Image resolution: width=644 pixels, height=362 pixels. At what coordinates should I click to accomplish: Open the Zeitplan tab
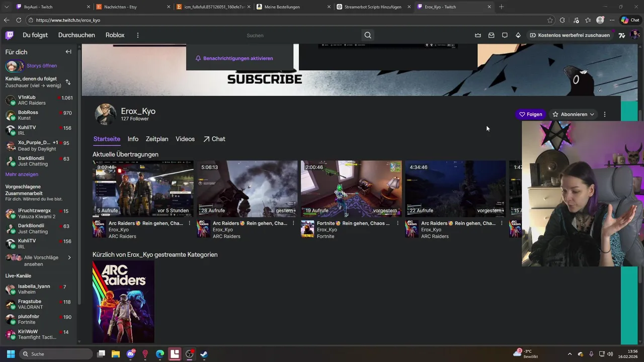(157, 139)
